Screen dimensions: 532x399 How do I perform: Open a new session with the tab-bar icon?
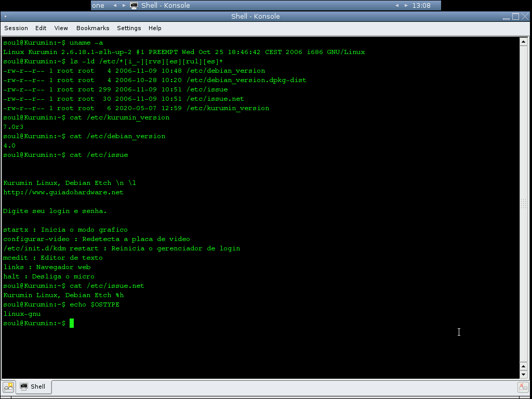(x=8, y=387)
